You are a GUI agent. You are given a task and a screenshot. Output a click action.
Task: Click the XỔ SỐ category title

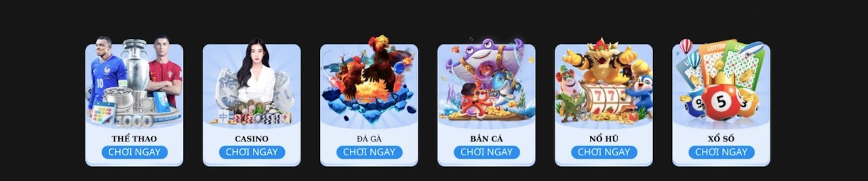click(721, 138)
